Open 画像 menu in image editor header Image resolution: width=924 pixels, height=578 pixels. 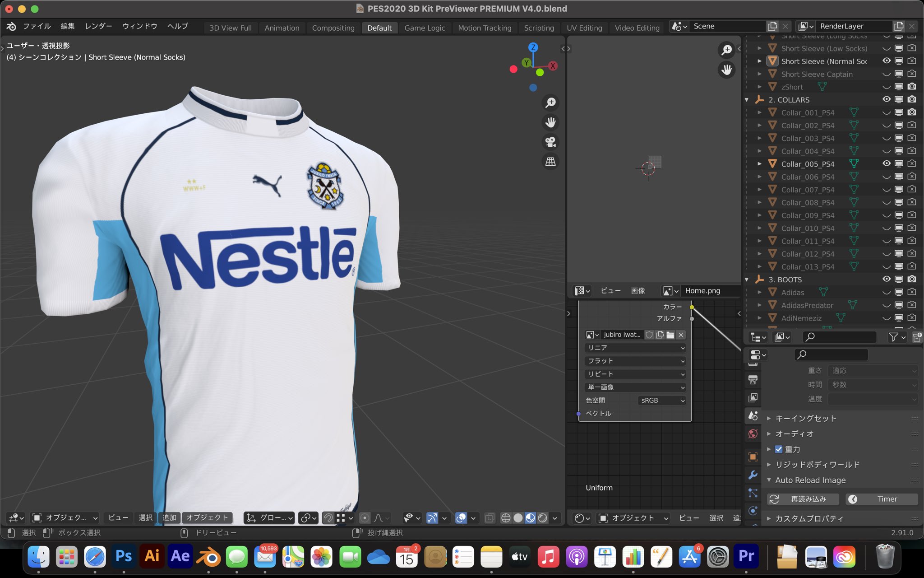[x=638, y=291]
